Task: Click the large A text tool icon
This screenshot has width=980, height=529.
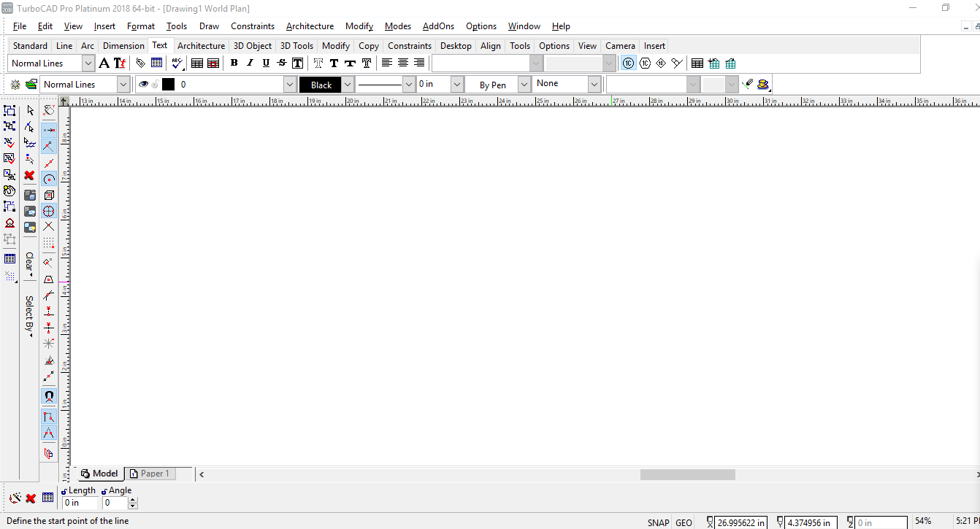Action: click(104, 63)
